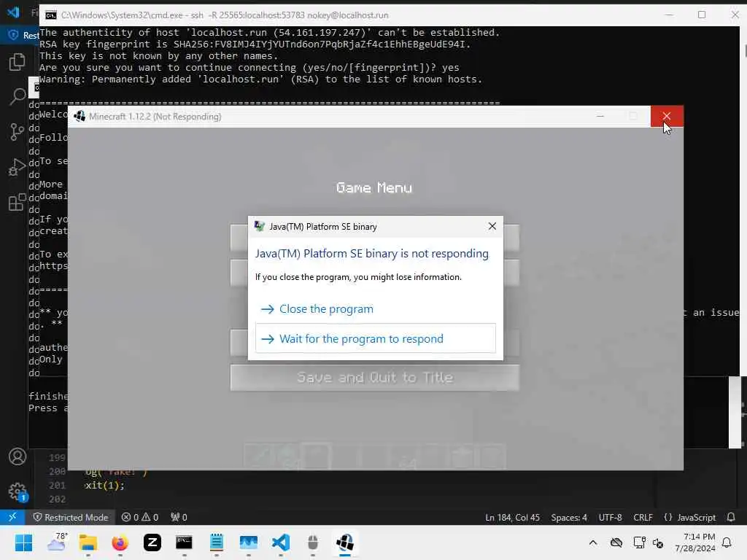The width and height of the screenshot is (747, 560).
Task: Click code line number 201
Action: (57, 485)
